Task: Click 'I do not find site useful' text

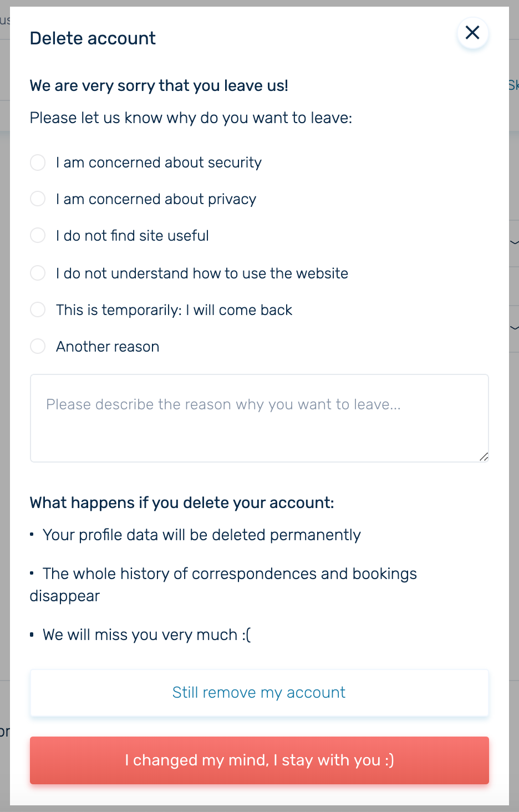Action: pos(133,236)
